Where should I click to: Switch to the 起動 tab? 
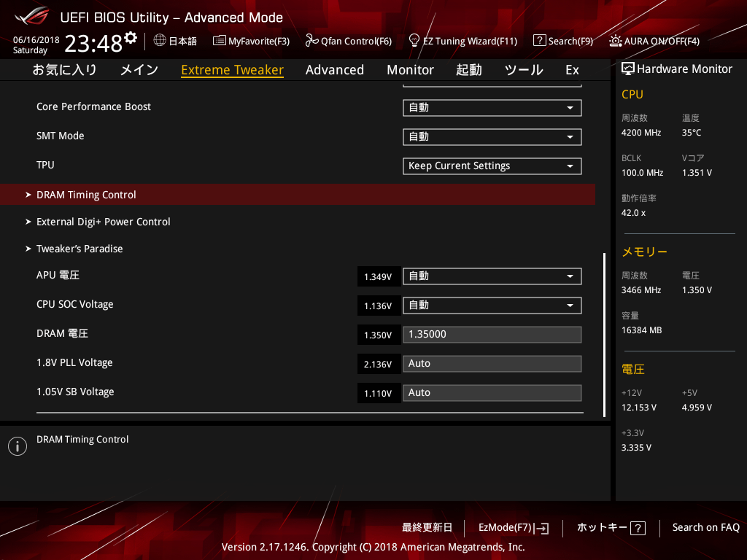[x=469, y=70]
